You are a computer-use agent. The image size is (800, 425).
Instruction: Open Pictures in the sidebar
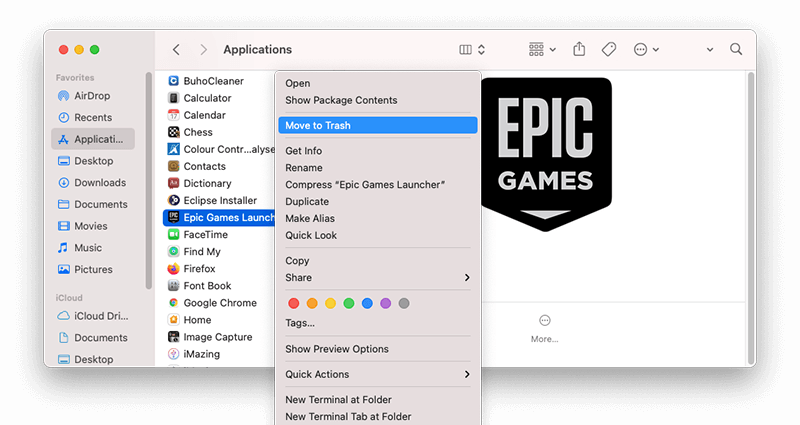[93, 269]
